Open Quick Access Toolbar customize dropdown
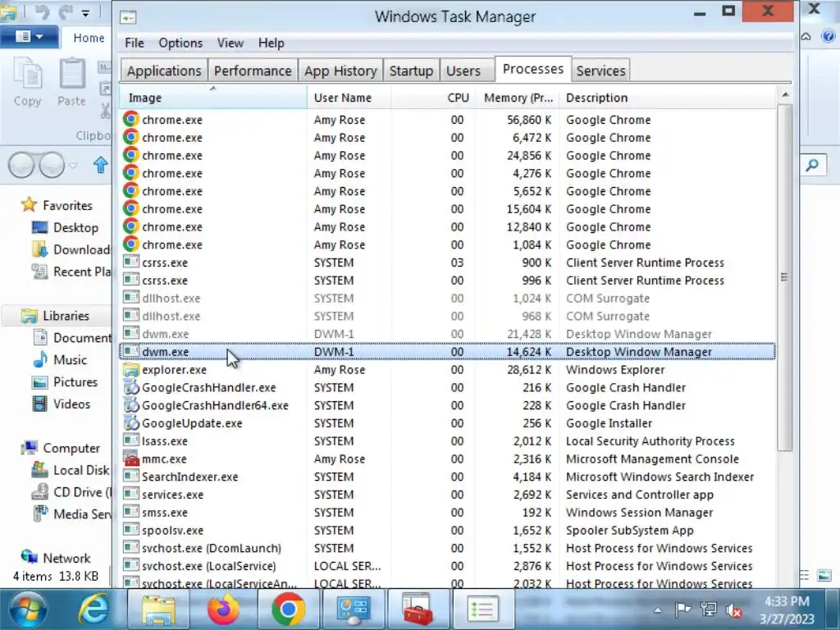The height and width of the screenshot is (630, 840). (x=85, y=13)
